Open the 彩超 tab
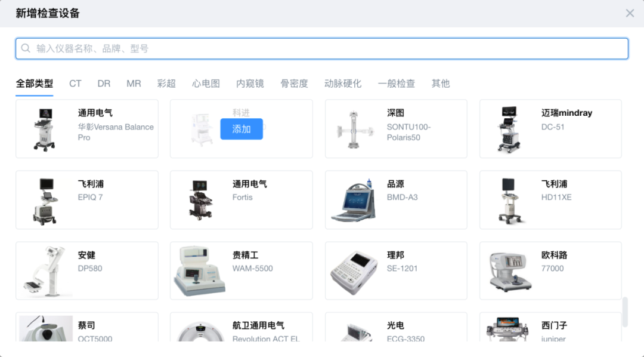The height and width of the screenshot is (357, 644). point(166,84)
